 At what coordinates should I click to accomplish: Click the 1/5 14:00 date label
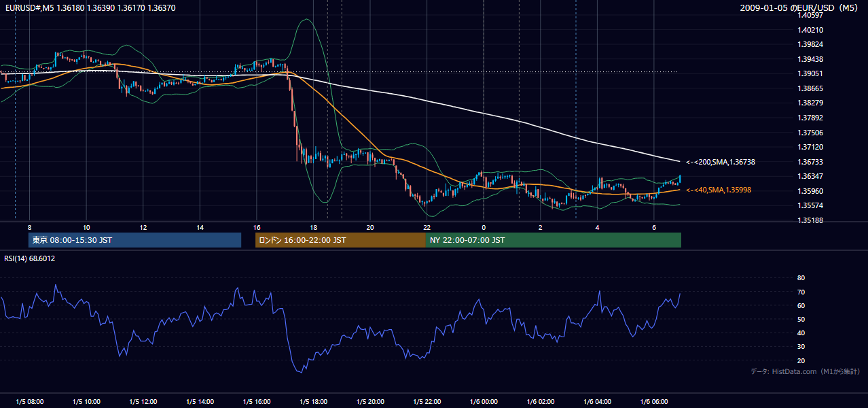(x=200, y=402)
